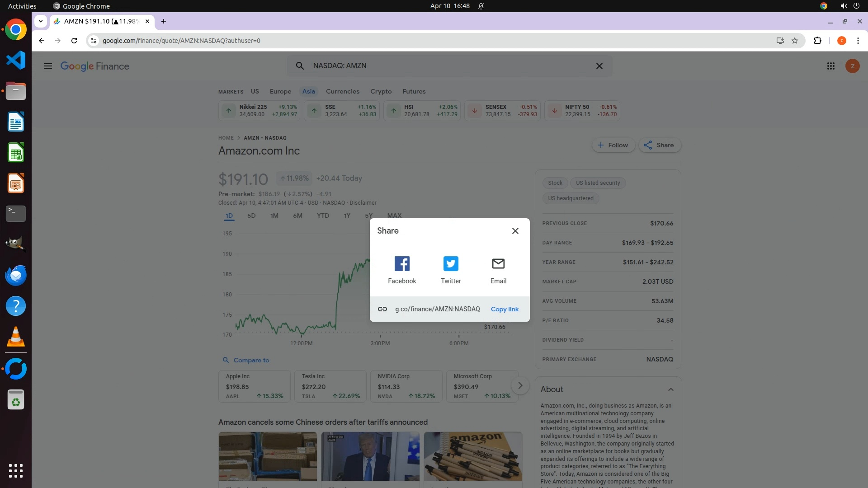
Task: Open Thunderbird from the dock
Action: point(16,276)
